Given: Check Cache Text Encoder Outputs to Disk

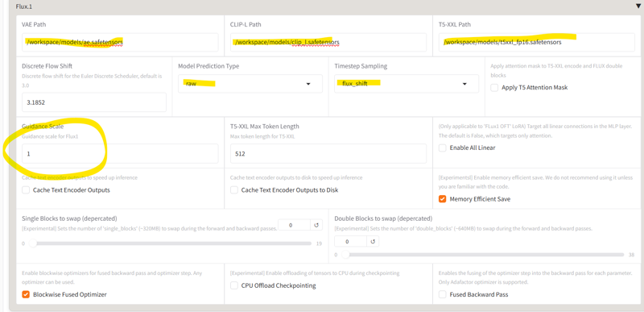Looking at the screenshot, I should pyautogui.click(x=234, y=190).
